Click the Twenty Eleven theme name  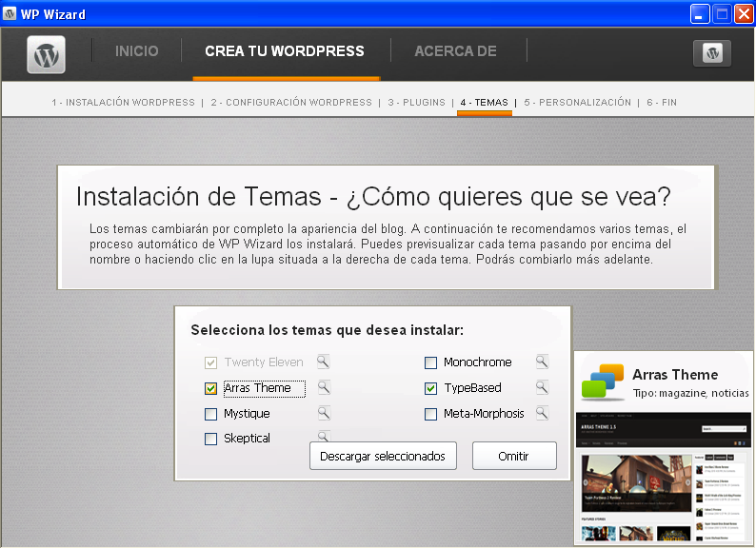click(x=264, y=362)
